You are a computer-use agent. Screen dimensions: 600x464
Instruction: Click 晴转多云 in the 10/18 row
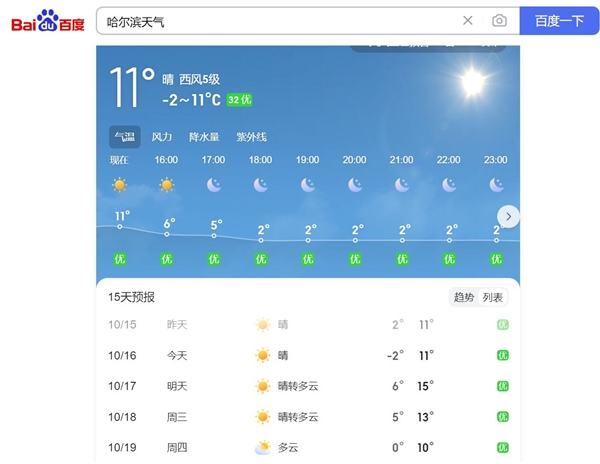pyautogui.click(x=298, y=417)
